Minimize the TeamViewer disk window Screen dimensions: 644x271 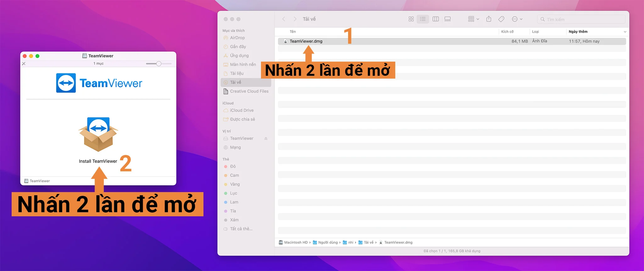tap(31, 56)
